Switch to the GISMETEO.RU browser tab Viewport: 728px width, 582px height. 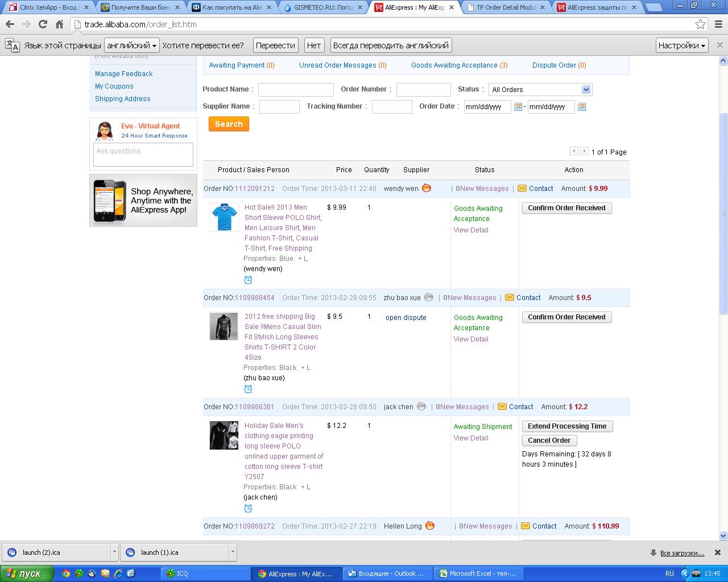point(324,7)
